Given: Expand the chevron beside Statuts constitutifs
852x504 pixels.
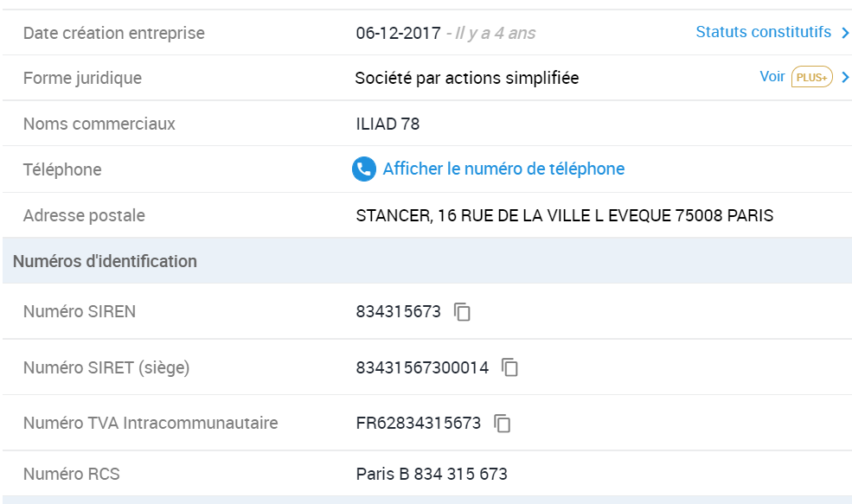Looking at the screenshot, I should [x=845, y=33].
